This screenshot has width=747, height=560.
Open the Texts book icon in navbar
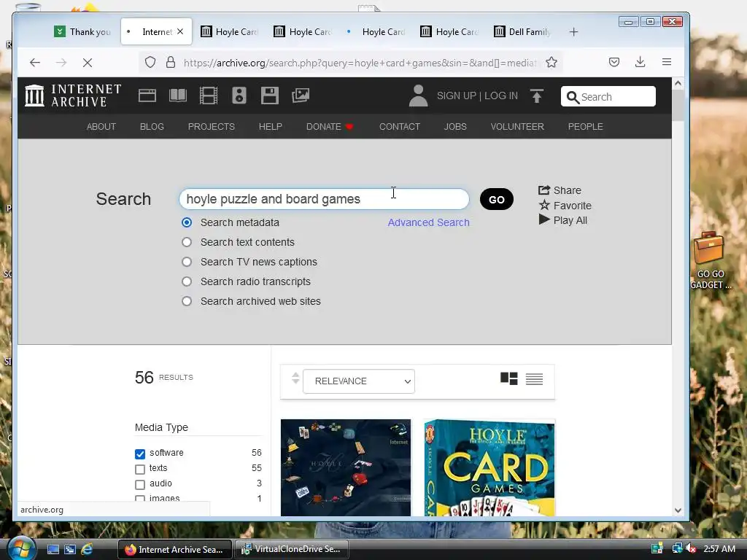[178, 96]
